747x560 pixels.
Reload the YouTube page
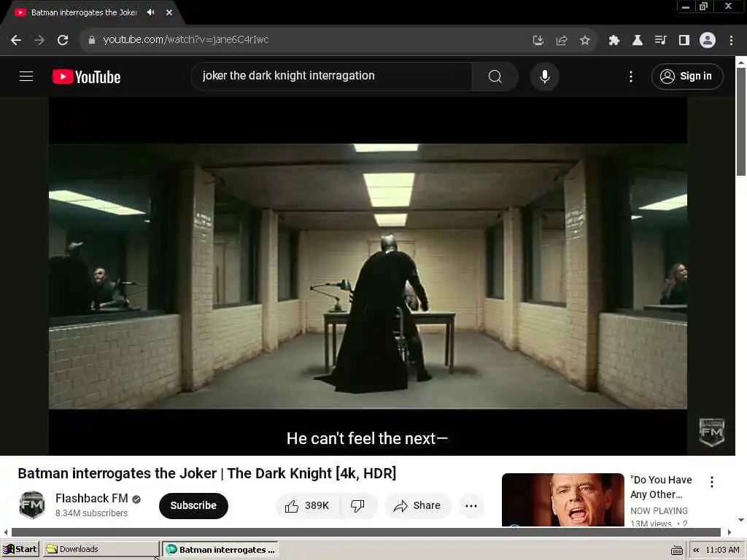pos(63,40)
